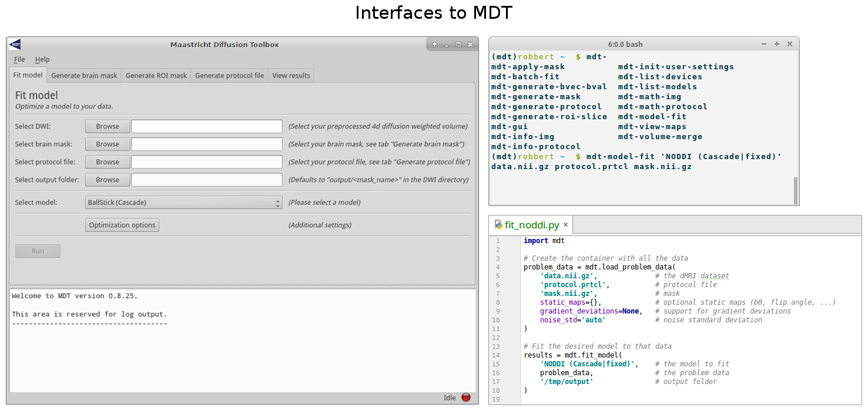This screenshot has width=868, height=411.
Task: Open the File menu
Action: [x=19, y=59]
